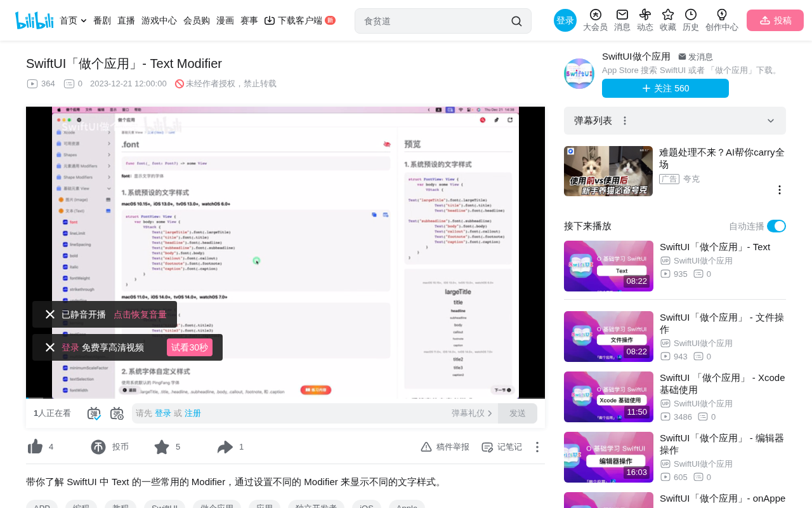Viewport: 812px width, 508px height.
Task: Open the bilibili logo homepage
Action: pyautogui.click(x=34, y=20)
